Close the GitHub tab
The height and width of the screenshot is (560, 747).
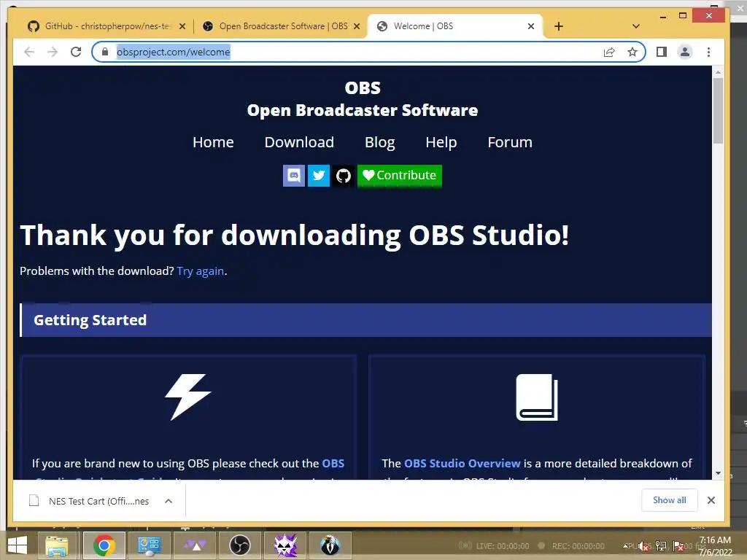182,27
